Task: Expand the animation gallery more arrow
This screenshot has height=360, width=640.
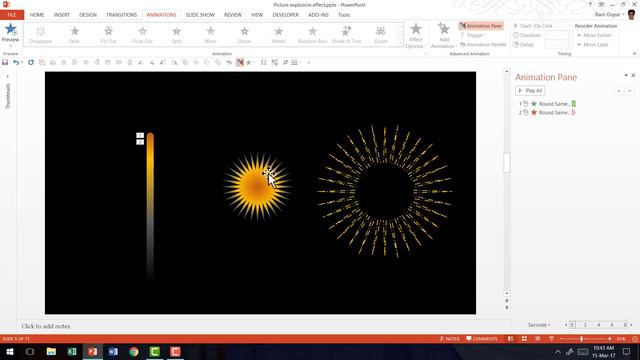Action: pyautogui.click(x=400, y=43)
